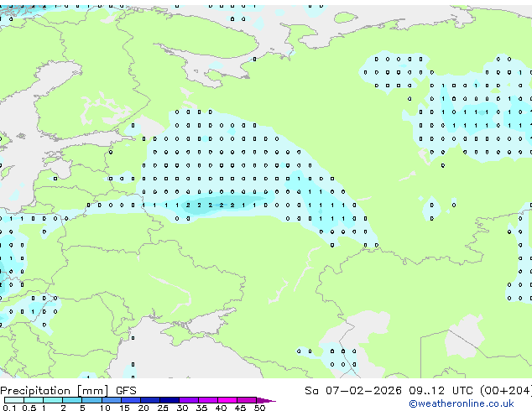Click the 0.1–0.5 mm legend color swatch
The height and width of the screenshot is (411, 532).
pos(14,400)
